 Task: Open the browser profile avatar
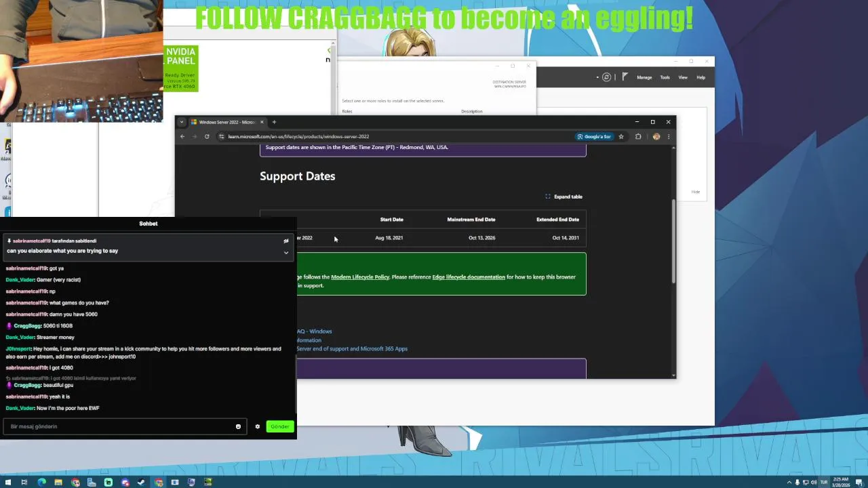[x=656, y=136]
